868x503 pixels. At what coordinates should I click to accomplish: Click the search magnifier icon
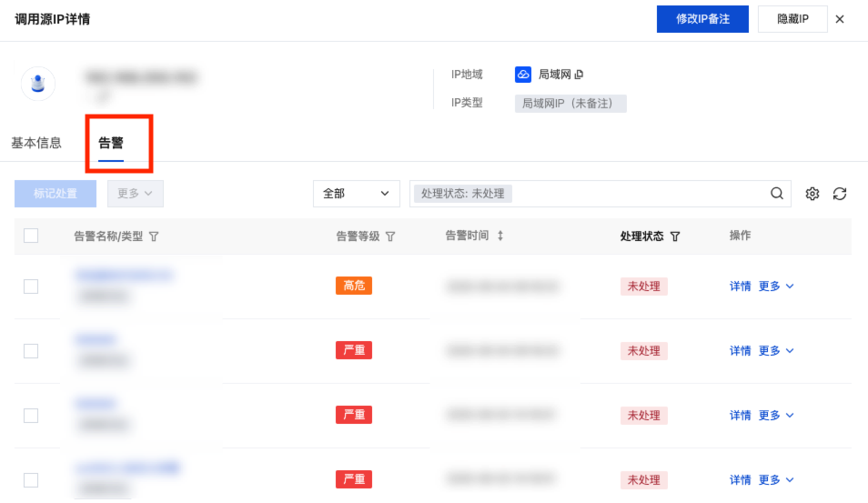click(x=777, y=194)
